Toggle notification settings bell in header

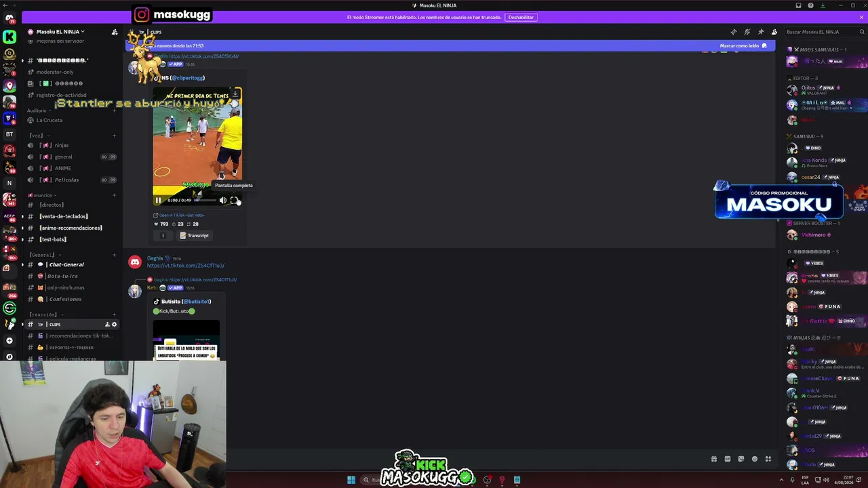tap(747, 32)
